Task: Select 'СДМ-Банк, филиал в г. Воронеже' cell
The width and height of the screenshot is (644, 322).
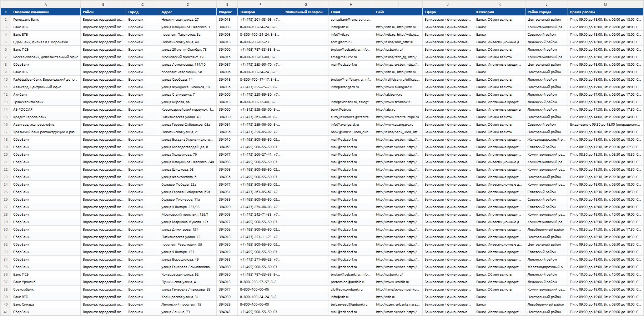Action: click(46, 42)
